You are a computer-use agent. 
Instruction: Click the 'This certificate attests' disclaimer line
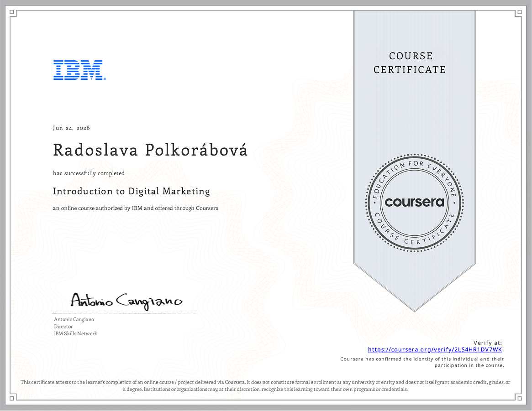click(265, 382)
